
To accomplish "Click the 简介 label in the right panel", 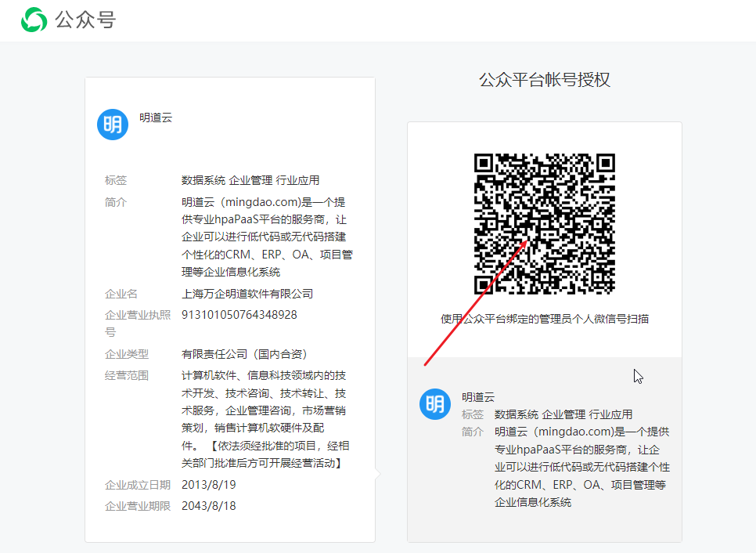I will click(473, 432).
